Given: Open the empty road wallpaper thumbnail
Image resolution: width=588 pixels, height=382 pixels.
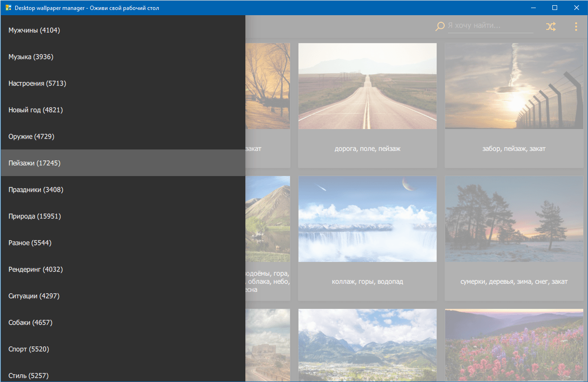Looking at the screenshot, I should tap(367, 86).
